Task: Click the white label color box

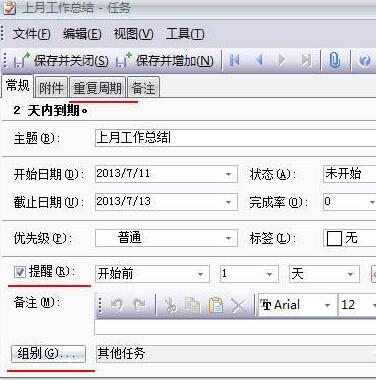Action: click(334, 238)
